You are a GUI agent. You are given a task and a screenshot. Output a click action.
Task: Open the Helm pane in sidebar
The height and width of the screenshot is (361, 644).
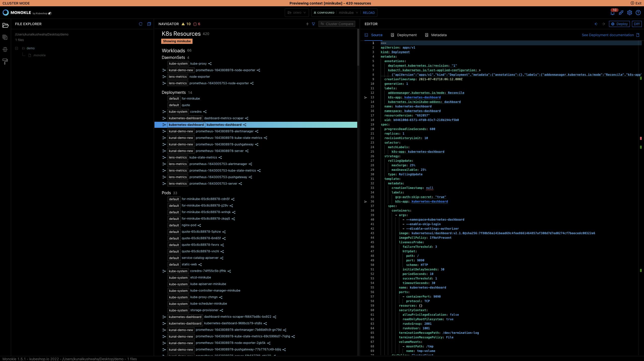(x=5, y=49)
